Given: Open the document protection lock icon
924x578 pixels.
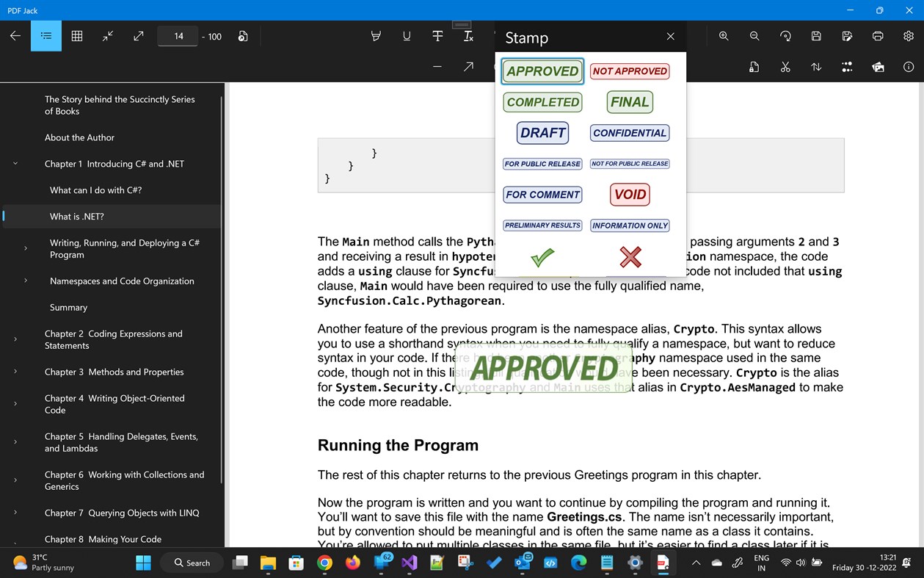Looking at the screenshot, I should click(754, 67).
